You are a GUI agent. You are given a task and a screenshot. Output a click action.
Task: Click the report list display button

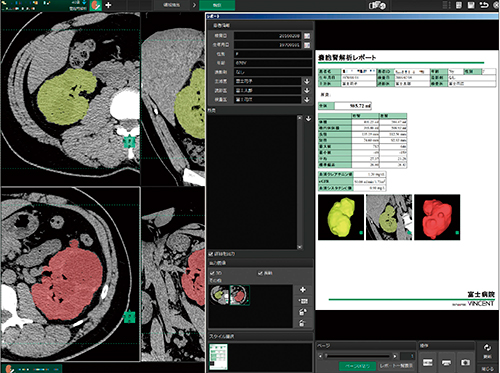[x=396, y=366]
